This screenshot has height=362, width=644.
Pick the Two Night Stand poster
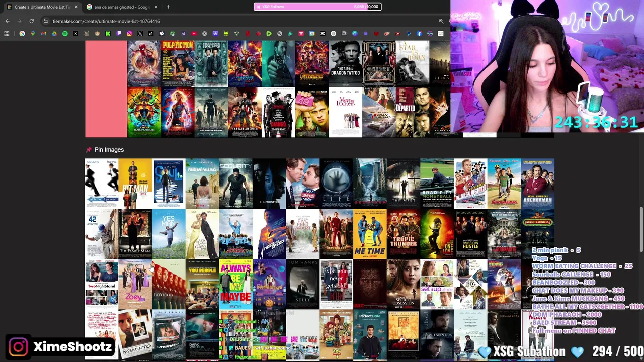pyautogui.click(x=101, y=284)
